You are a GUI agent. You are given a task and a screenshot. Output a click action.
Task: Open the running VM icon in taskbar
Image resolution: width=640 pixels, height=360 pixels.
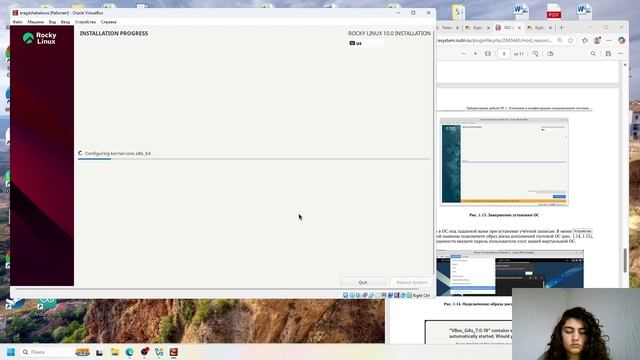coord(174,352)
